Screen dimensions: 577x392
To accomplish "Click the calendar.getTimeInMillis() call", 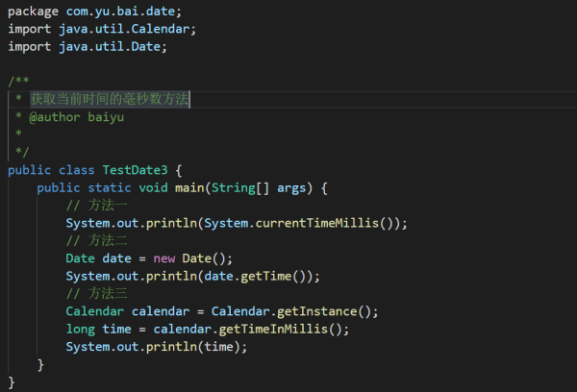I will (247, 330).
